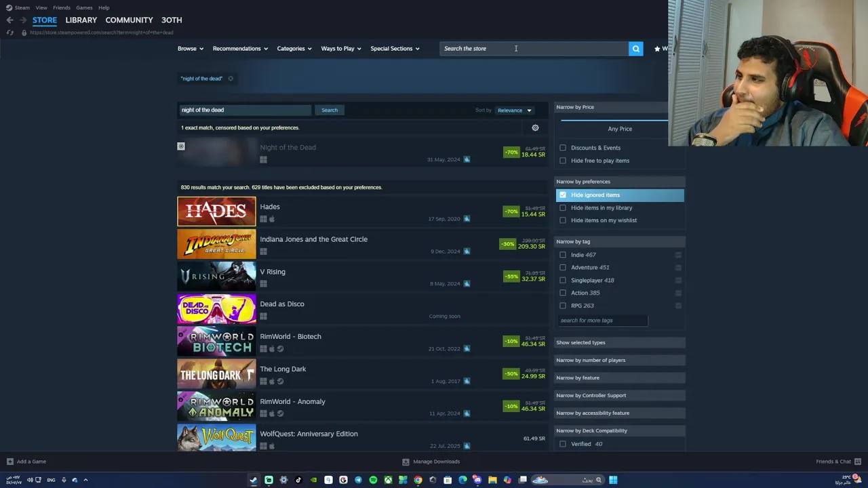Switch to the COMMUNITY tab
868x488 pixels.
129,20
